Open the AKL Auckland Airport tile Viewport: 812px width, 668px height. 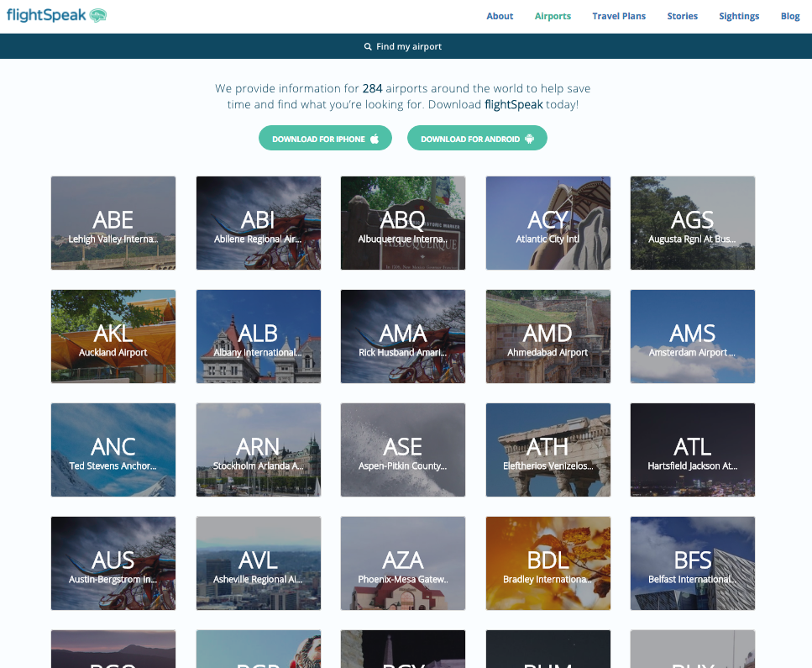pos(113,336)
